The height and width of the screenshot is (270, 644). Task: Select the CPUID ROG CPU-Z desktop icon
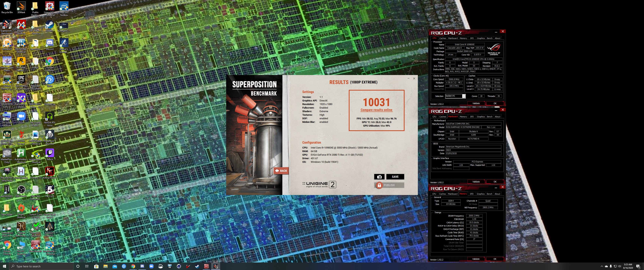[x=7, y=101]
